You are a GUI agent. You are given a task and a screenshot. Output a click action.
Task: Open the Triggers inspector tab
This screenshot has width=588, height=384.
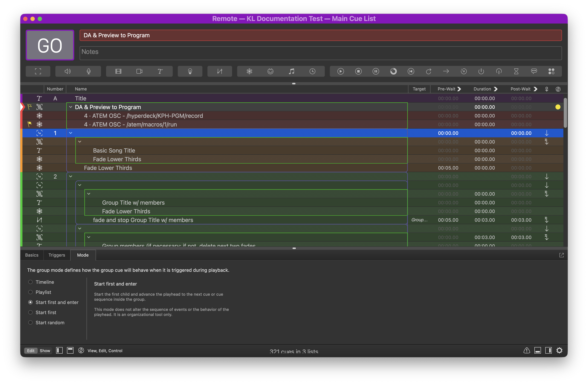57,255
